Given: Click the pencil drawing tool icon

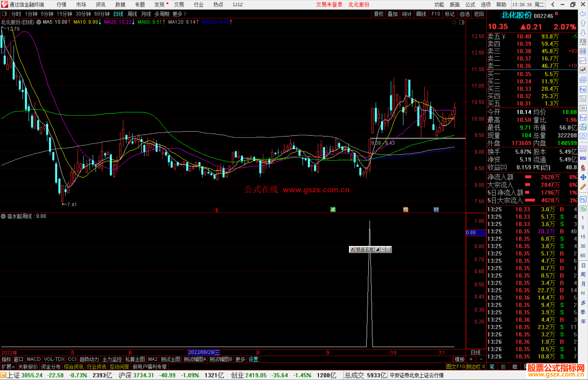Looking at the screenshot, I should [x=583, y=187].
